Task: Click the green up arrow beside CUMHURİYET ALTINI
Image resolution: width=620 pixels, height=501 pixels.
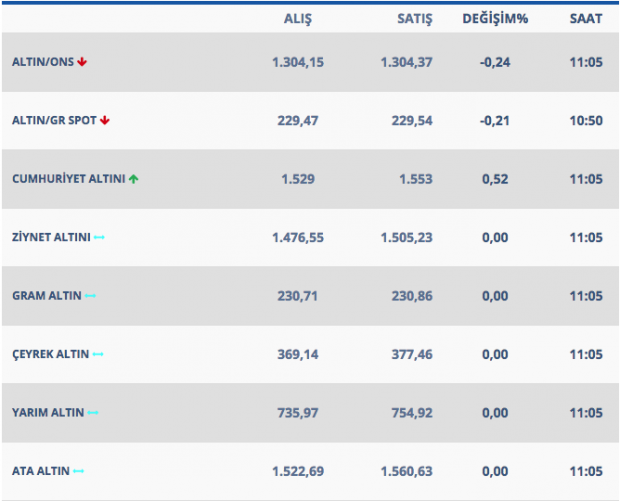Action: pyautogui.click(x=133, y=179)
